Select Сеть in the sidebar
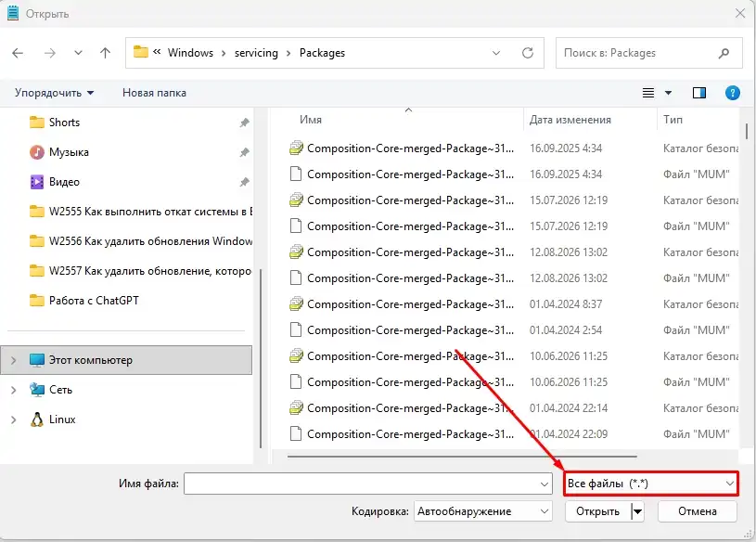The width and height of the screenshot is (756, 542). coord(51,390)
